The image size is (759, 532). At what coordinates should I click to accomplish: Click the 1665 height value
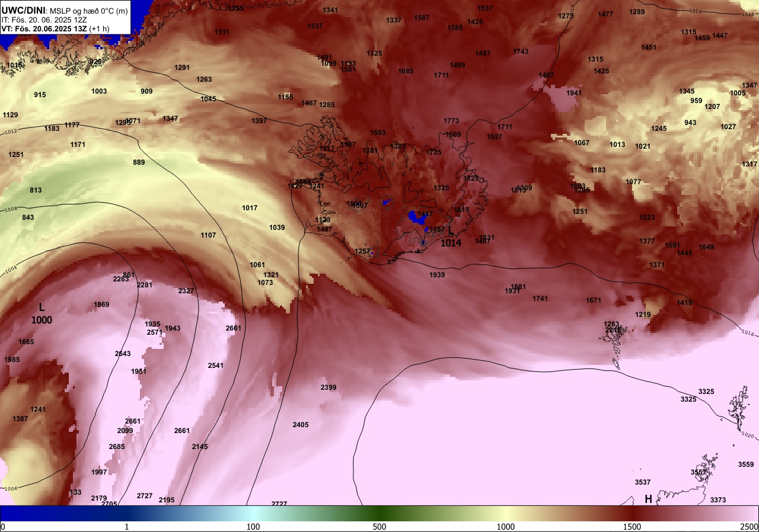26,342
